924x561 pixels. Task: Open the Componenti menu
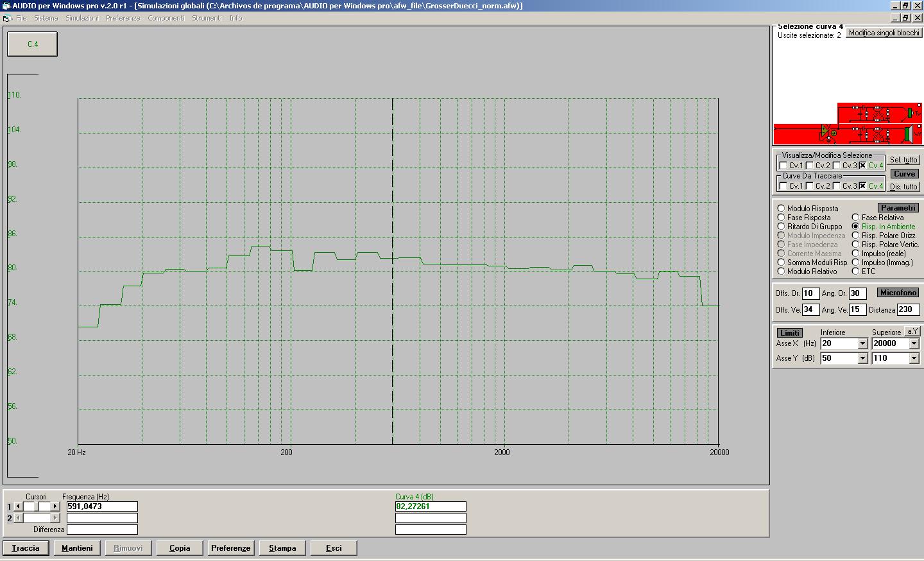click(x=166, y=19)
